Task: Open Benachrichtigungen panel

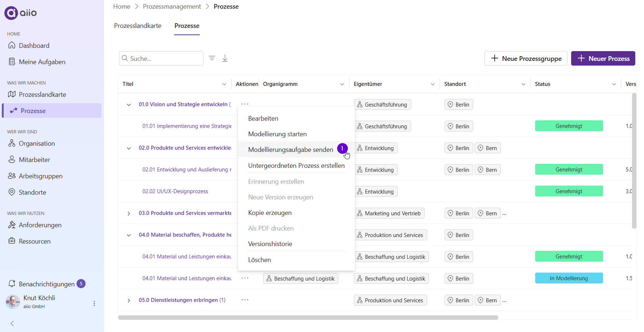Action: pos(46,284)
